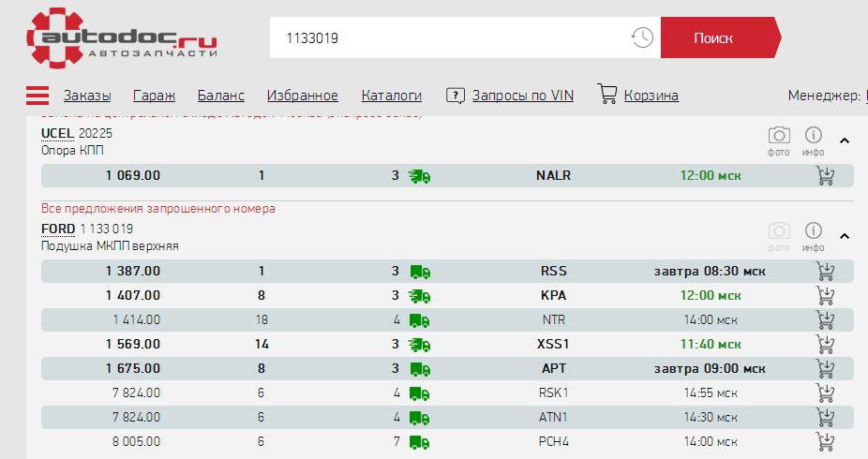The image size is (868, 459).
Task: Click delivery time 11:40 мск
Action: coord(711,344)
